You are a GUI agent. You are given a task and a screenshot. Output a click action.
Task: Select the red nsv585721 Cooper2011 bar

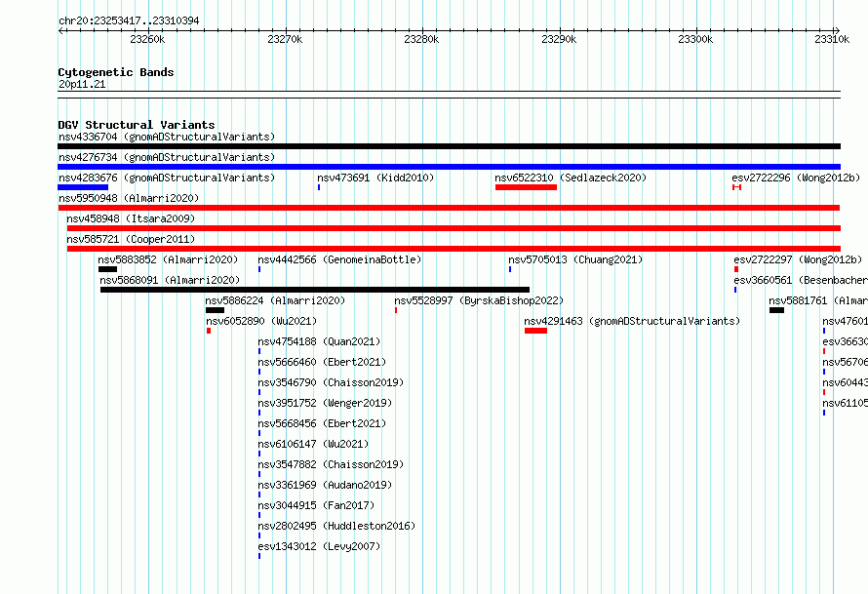pos(454,249)
